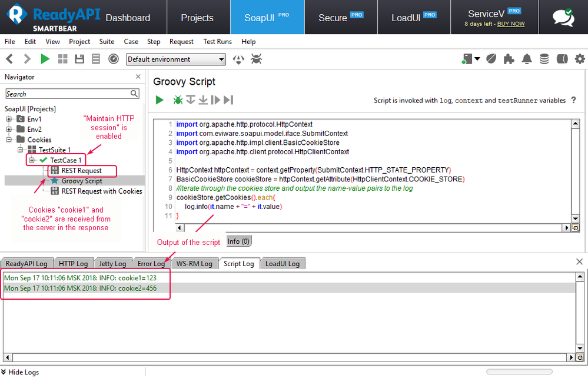
Task: Open preferences gear icon
Action: [x=580, y=59]
